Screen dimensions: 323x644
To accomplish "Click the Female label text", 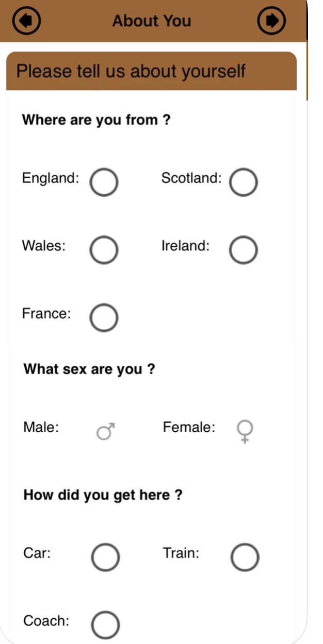I will coord(189,427).
